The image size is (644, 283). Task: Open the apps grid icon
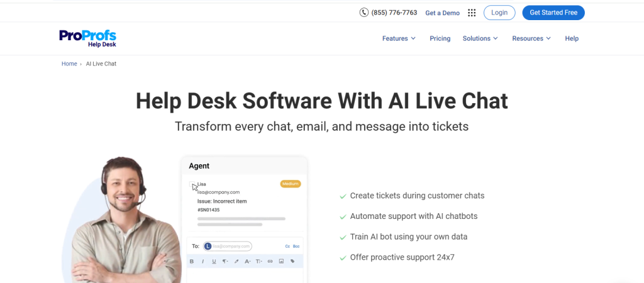tap(472, 13)
